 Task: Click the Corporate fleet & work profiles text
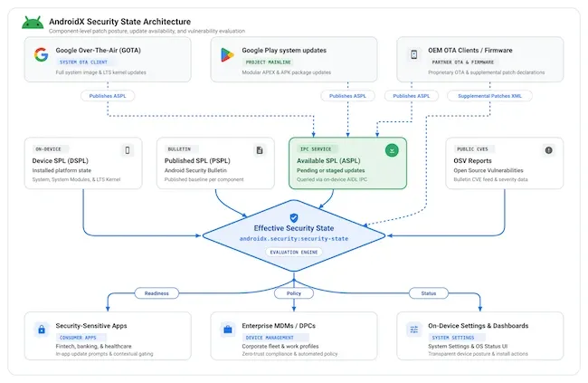point(280,346)
